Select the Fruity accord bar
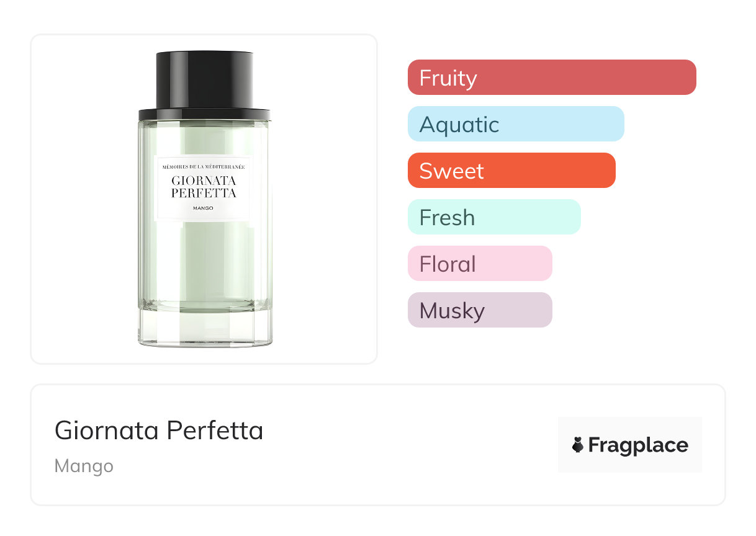 coord(552,78)
